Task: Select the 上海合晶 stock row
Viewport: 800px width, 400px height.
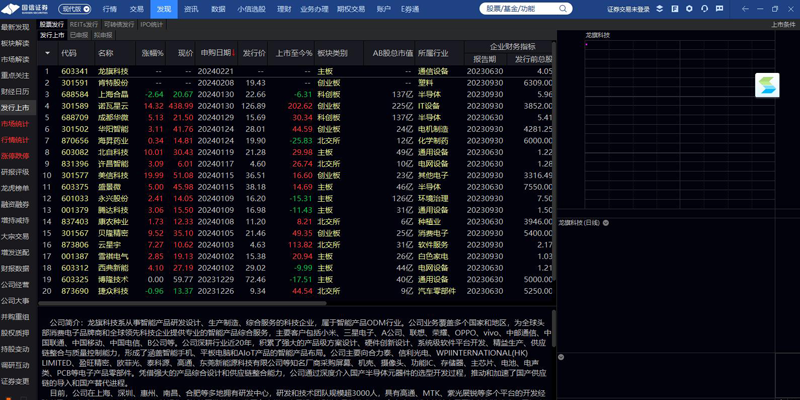Action: tap(297, 94)
